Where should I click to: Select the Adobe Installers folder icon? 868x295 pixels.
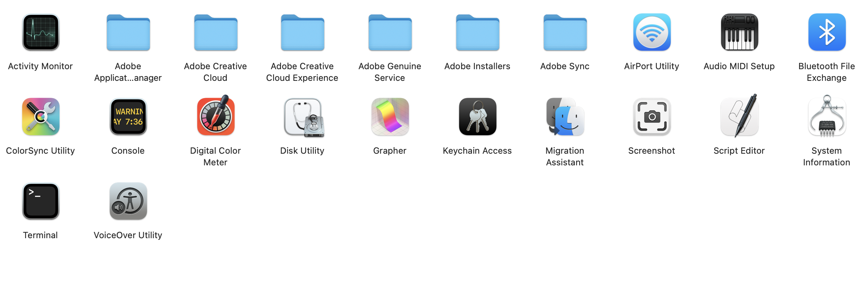click(478, 32)
